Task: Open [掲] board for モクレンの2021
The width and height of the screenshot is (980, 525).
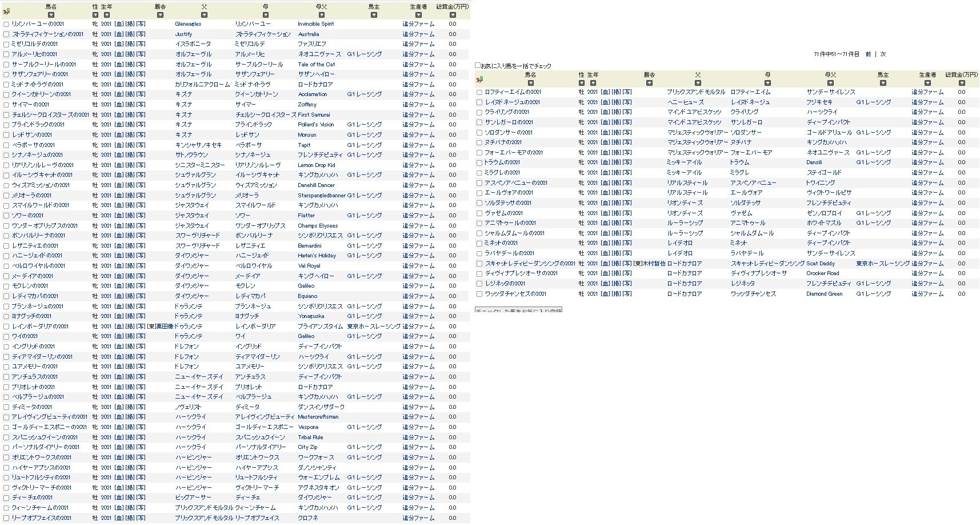Action: (130, 286)
